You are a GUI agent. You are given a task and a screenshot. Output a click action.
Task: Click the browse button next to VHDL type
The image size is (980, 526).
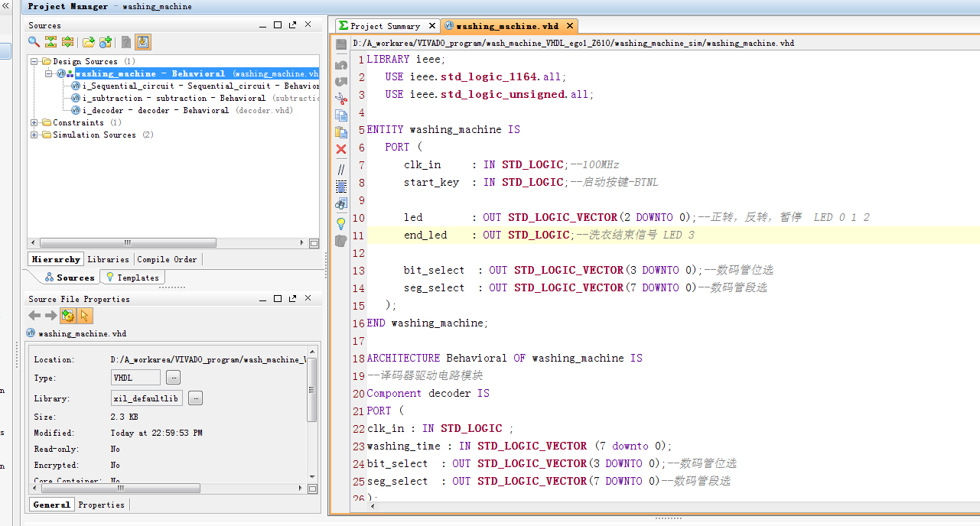[x=174, y=378]
